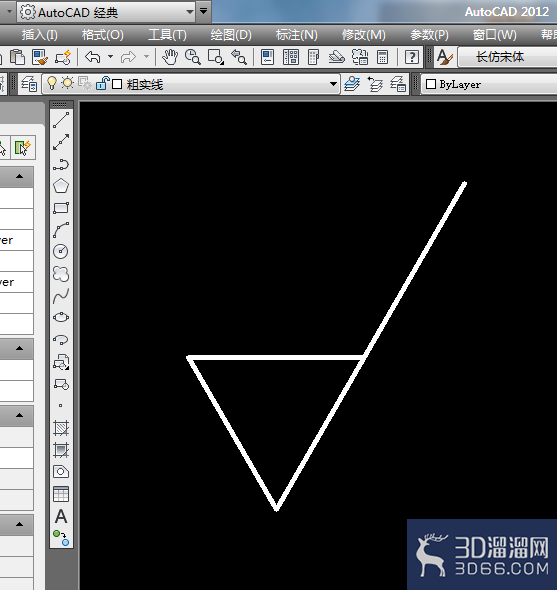Select the Arc tool

click(x=61, y=230)
